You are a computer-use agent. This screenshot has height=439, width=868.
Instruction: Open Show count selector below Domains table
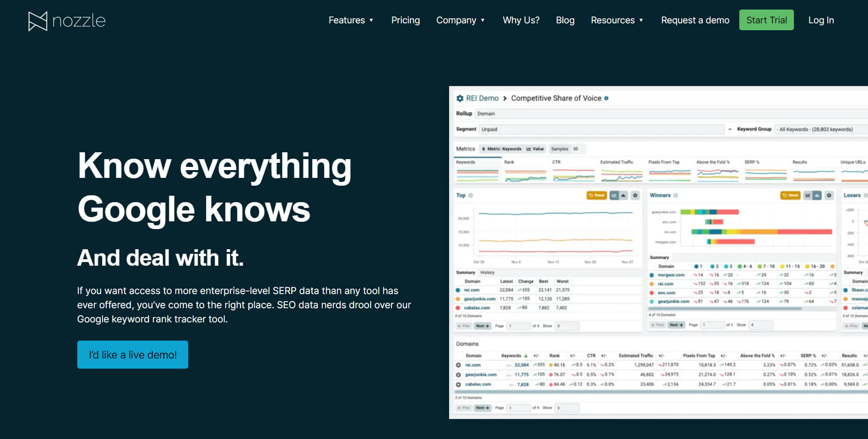click(x=567, y=408)
